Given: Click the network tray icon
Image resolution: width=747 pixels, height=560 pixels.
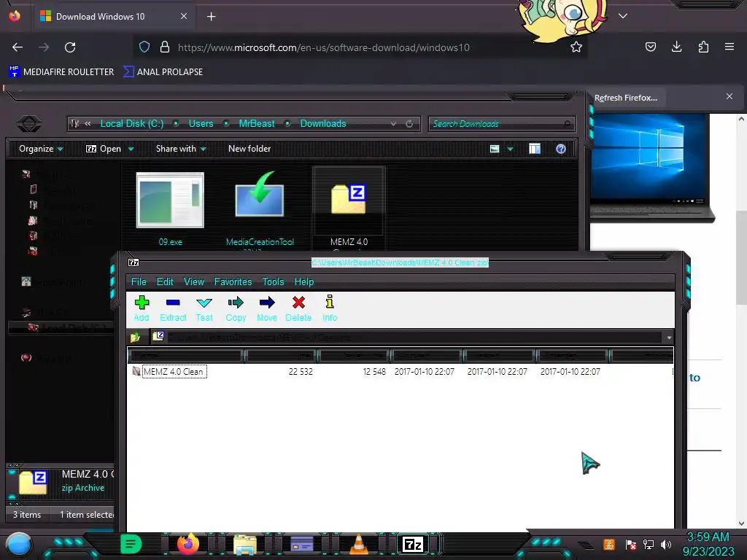Looking at the screenshot, I should (x=649, y=544).
